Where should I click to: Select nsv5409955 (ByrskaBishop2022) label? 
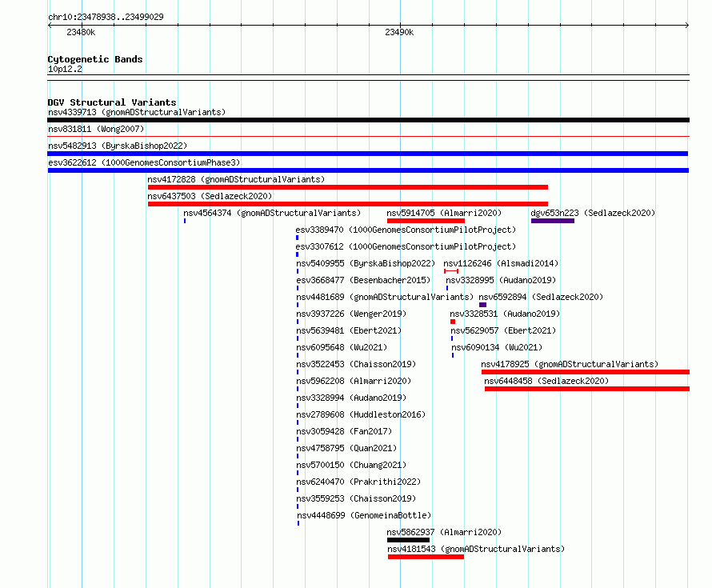click(x=366, y=263)
